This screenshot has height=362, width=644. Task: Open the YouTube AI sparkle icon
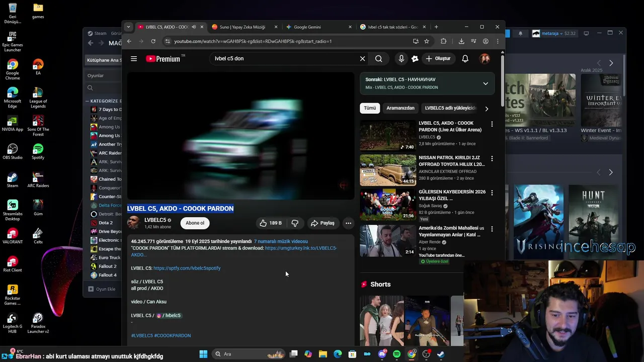[x=415, y=59]
